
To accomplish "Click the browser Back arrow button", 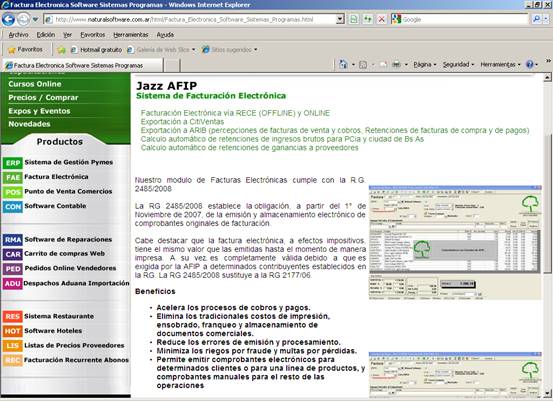I will coord(8,19).
